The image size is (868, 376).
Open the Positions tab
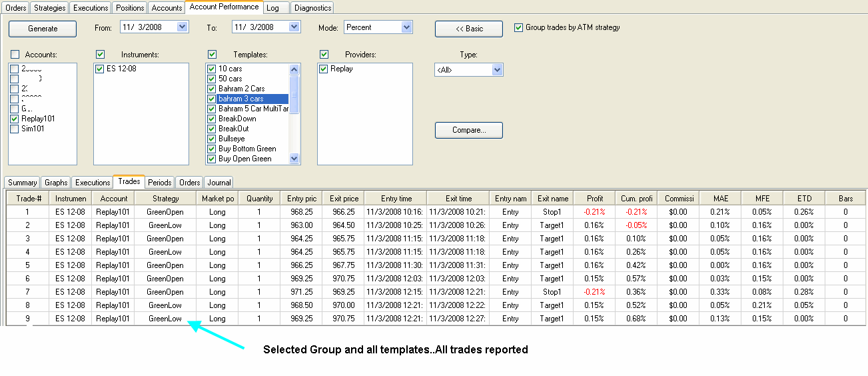129,8
